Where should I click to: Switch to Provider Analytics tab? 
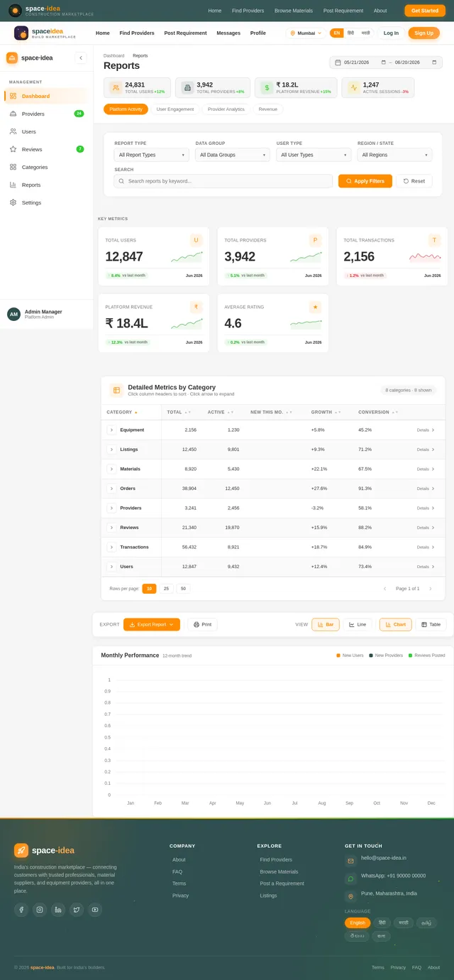point(226,109)
